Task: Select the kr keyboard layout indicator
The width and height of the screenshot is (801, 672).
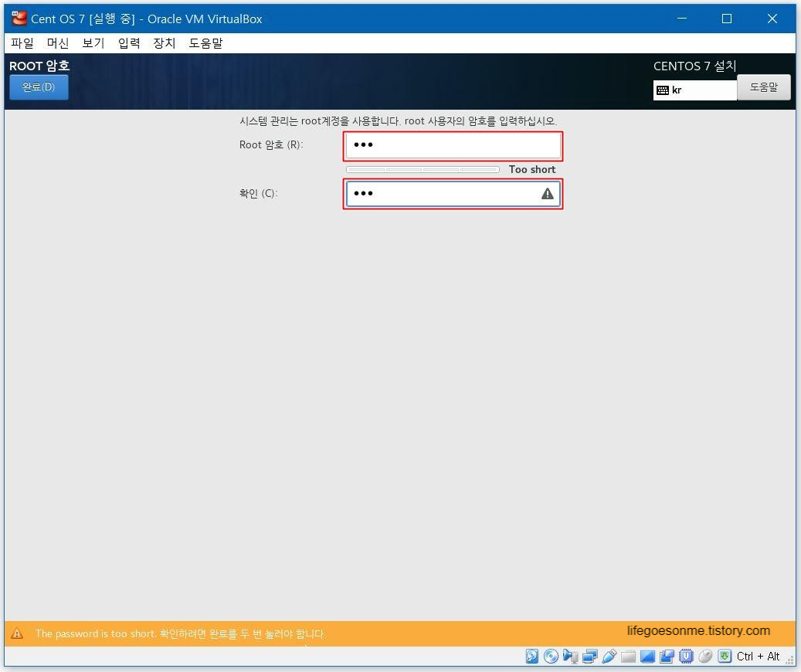Action: [694, 90]
